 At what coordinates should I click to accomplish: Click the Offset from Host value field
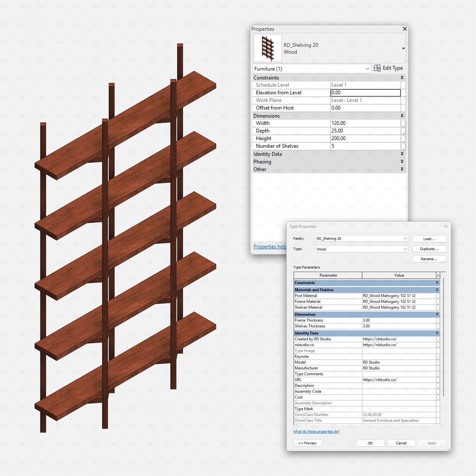365,108
